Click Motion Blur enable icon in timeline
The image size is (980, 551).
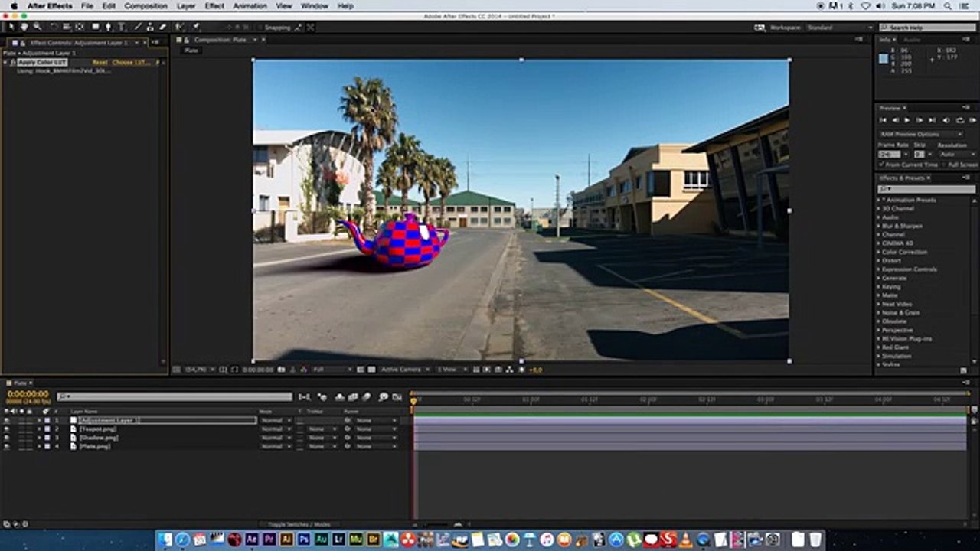[366, 396]
